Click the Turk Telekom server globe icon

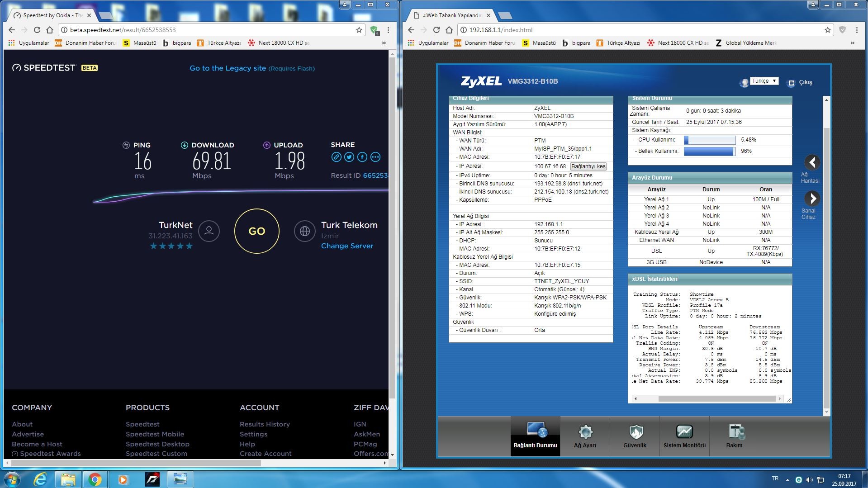305,231
